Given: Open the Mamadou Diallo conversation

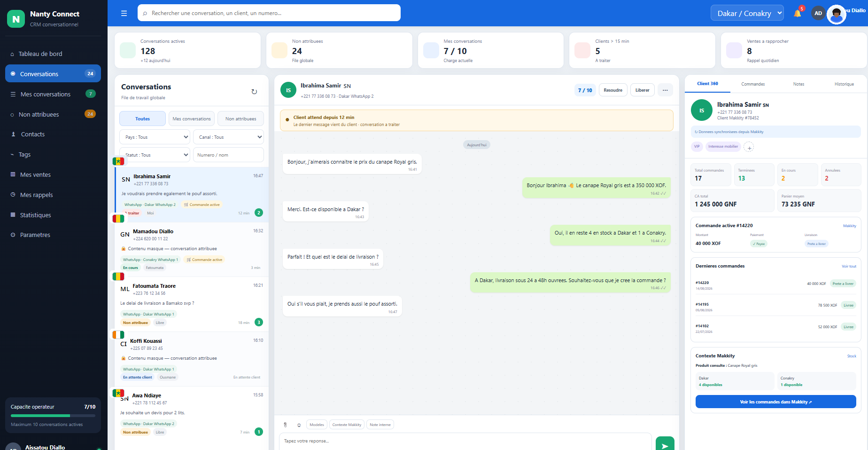Looking at the screenshot, I should [192, 249].
